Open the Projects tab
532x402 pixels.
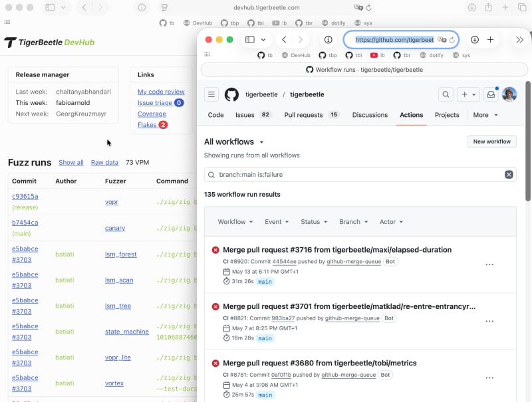447,115
